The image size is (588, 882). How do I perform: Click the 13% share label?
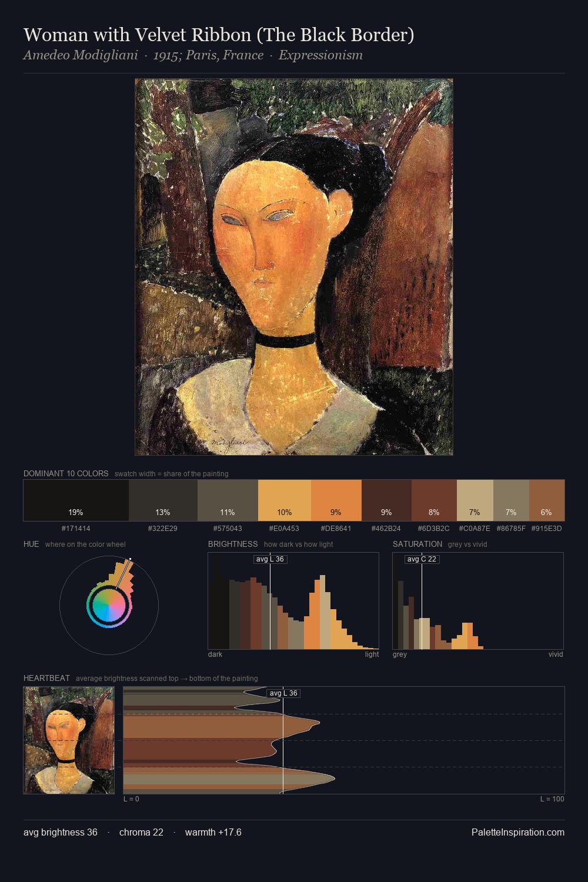(163, 512)
